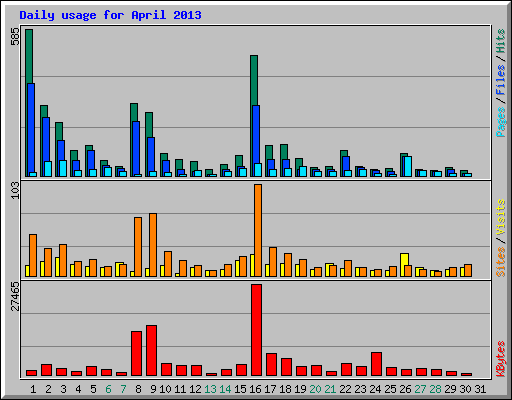Click green weekend day label 27
Screen dimensions: 512x400
tap(420, 389)
